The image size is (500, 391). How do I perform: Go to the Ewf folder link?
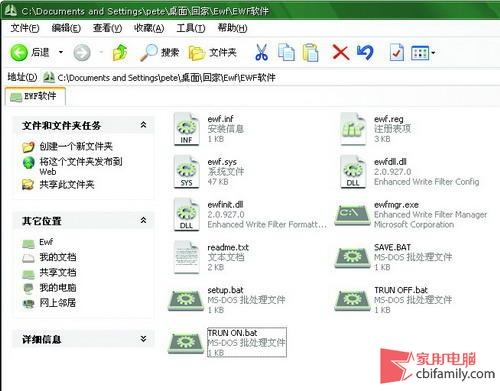[46, 242]
